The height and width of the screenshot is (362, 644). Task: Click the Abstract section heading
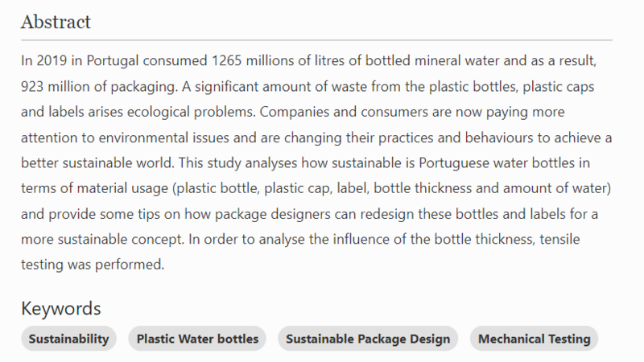coord(56,22)
